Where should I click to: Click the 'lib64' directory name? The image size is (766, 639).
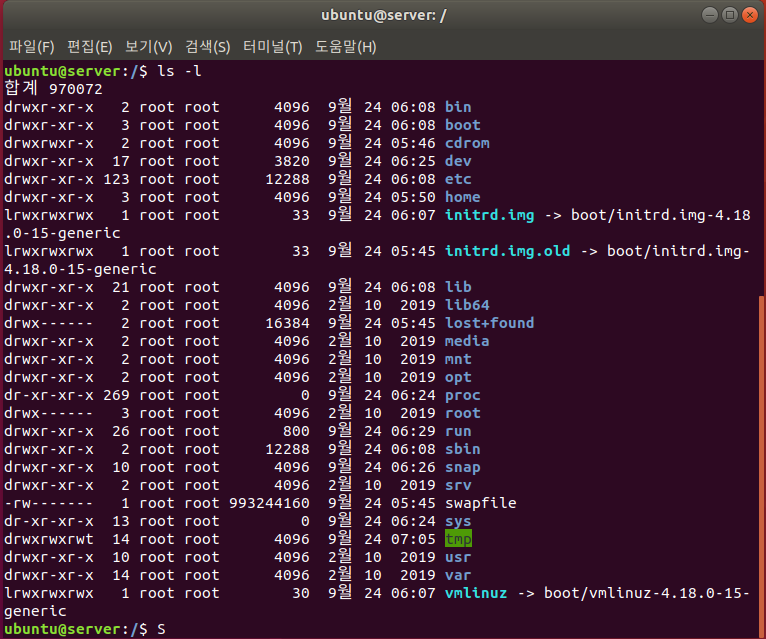(x=467, y=305)
